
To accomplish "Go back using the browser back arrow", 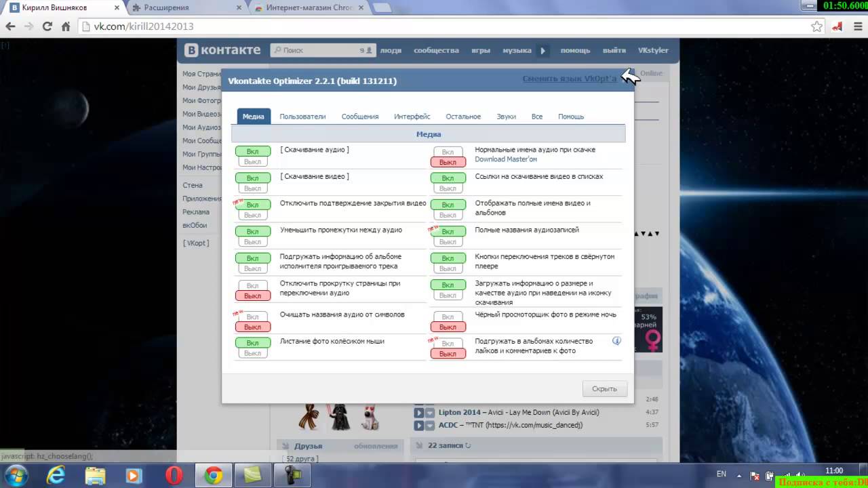I will point(10,26).
